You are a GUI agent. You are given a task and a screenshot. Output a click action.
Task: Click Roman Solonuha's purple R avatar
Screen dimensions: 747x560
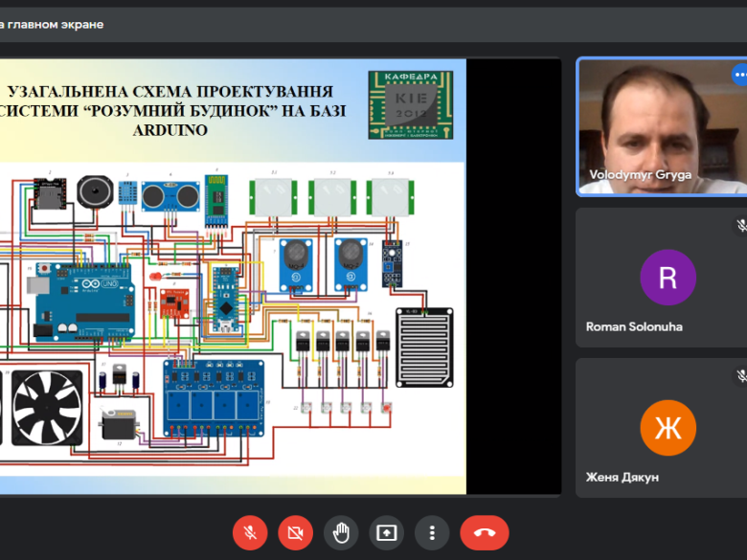click(668, 277)
